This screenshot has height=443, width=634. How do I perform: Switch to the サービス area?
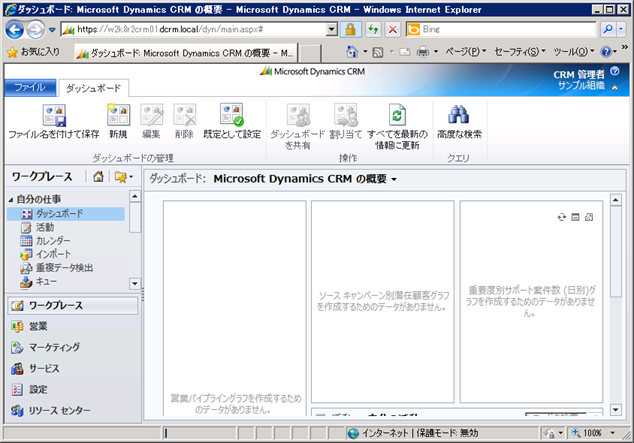click(x=73, y=369)
